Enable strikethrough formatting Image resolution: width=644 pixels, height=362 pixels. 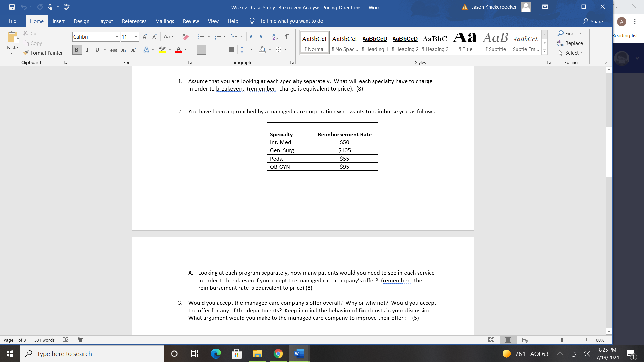pyautogui.click(x=113, y=50)
